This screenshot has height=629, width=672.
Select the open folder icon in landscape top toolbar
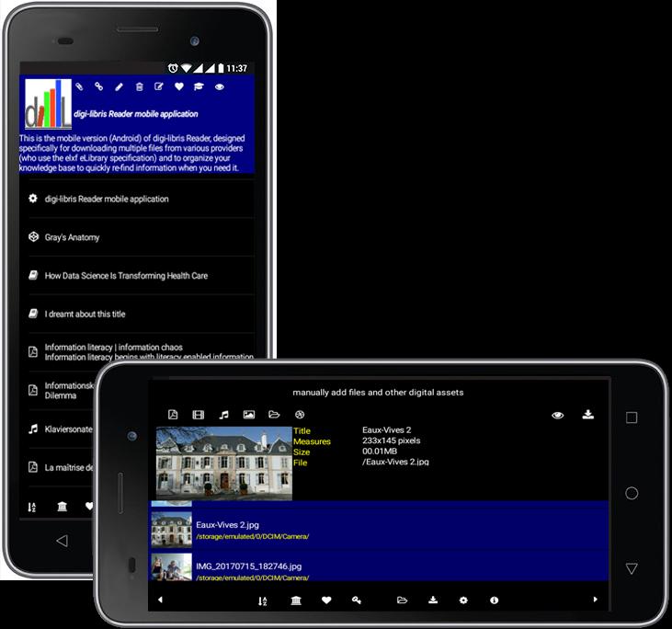tap(274, 415)
